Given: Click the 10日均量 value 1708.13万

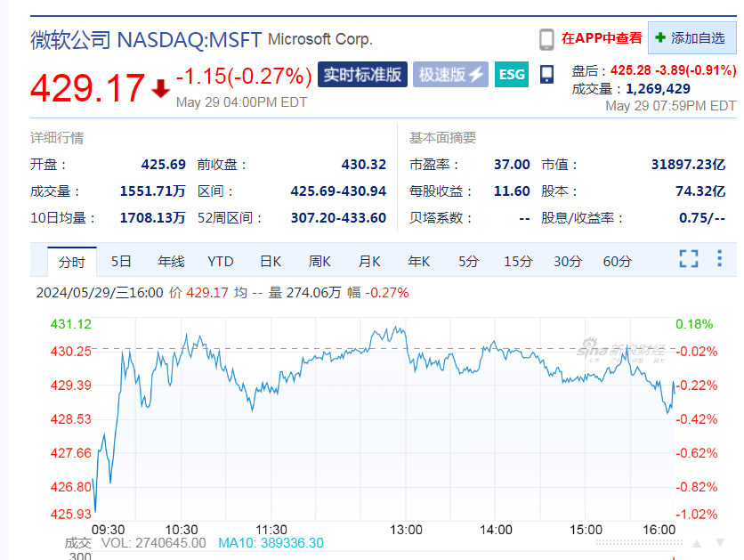Looking at the screenshot, I should click(152, 218).
